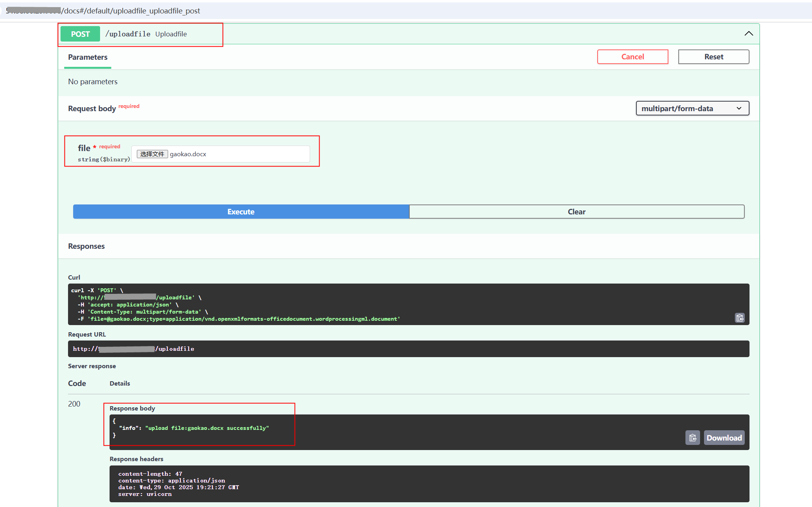The width and height of the screenshot is (812, 507).
Task: Click the Reset button
Action: (714, 57)
